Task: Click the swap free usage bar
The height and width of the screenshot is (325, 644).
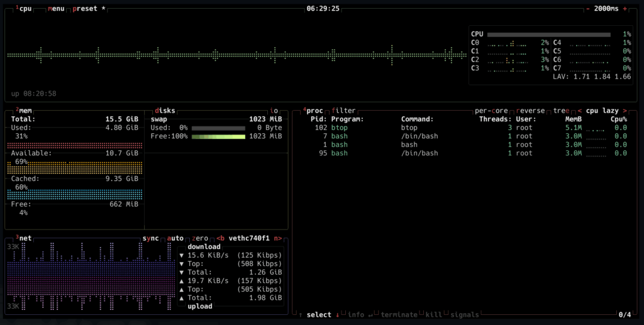Action: (x=218, y=136)
